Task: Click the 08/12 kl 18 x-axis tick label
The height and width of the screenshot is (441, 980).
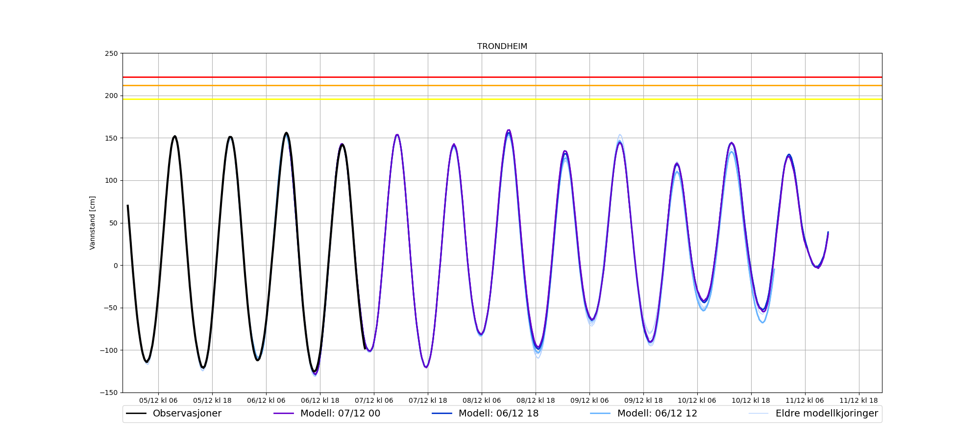Action: [x=536, y=400]
